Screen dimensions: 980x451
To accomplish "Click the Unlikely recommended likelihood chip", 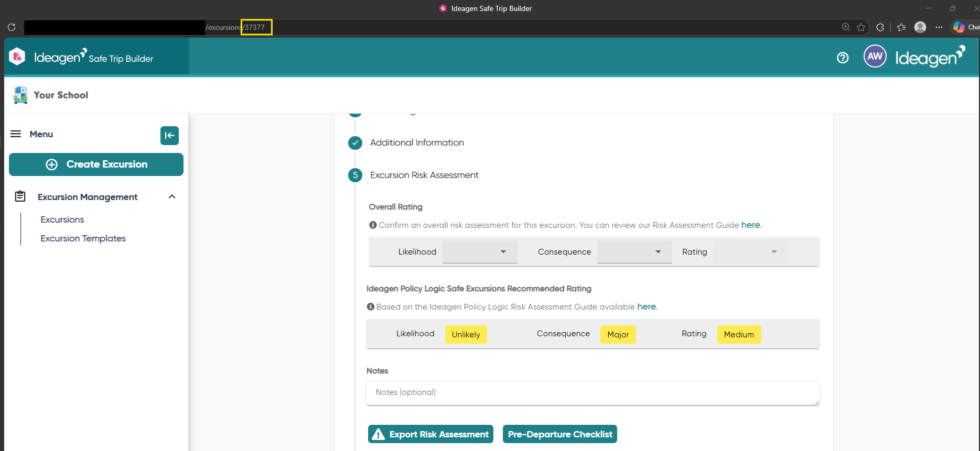I will (466, 335).
